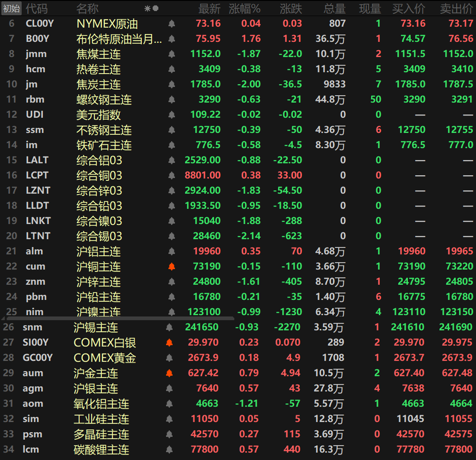
Task: Click the bell icon on 美元指数 row
Action: pyautogui.click(x=172, y=115)
